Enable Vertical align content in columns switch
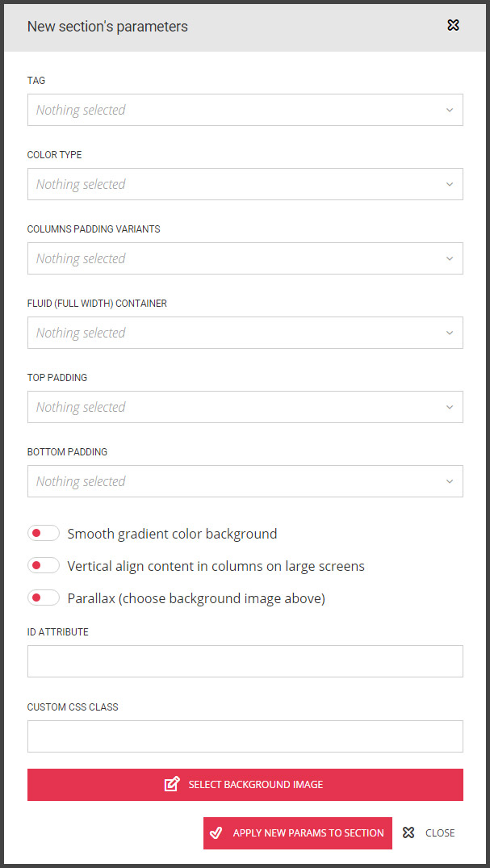Screen dimensions: 490x868 [44, 566]
